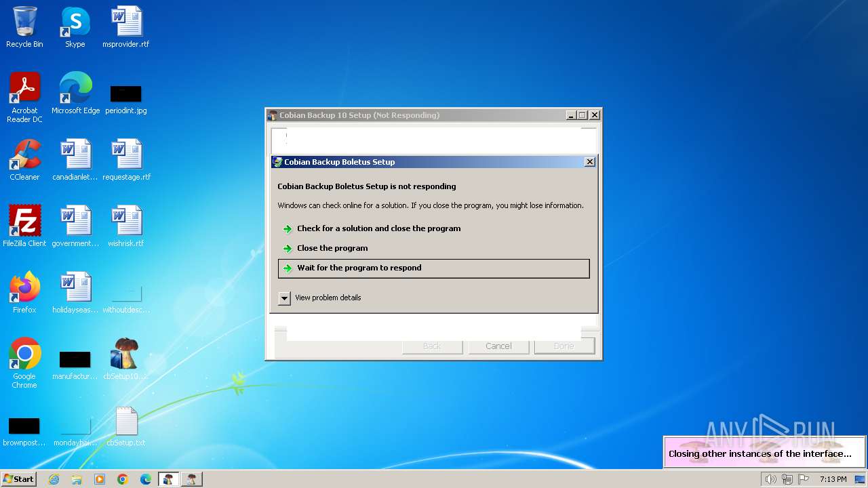This screenshot has width=868, height=488.
Task: Click Chrome icon in taskbar
Action: point(123,479)
